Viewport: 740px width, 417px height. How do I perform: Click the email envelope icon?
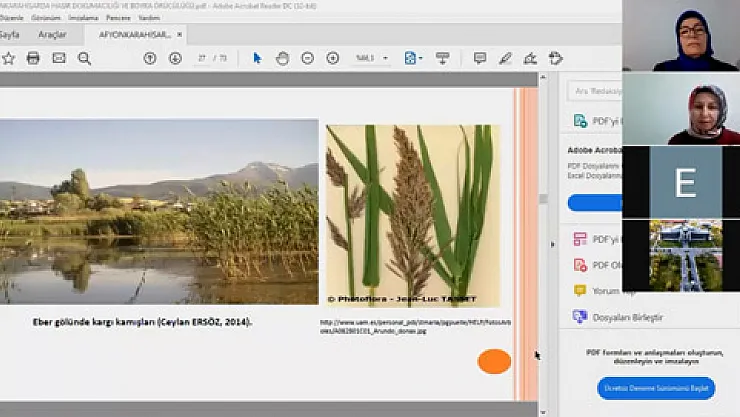(59, 58)
